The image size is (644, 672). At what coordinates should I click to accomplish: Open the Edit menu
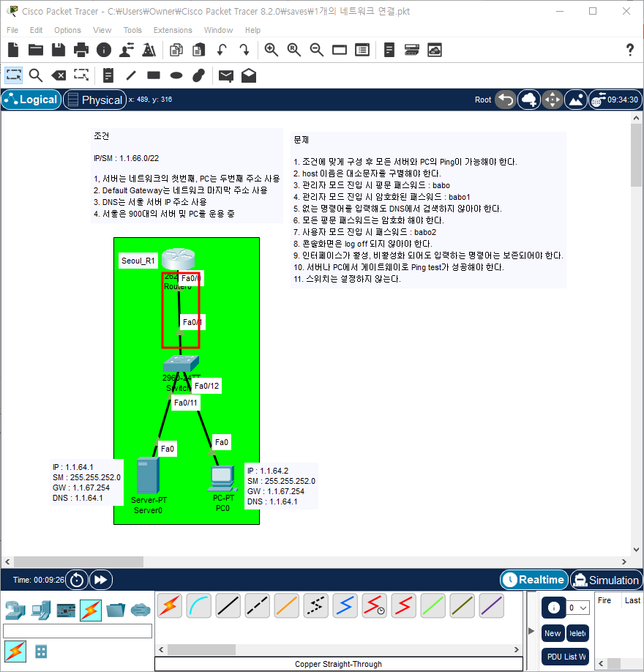[x=36, y=30]
